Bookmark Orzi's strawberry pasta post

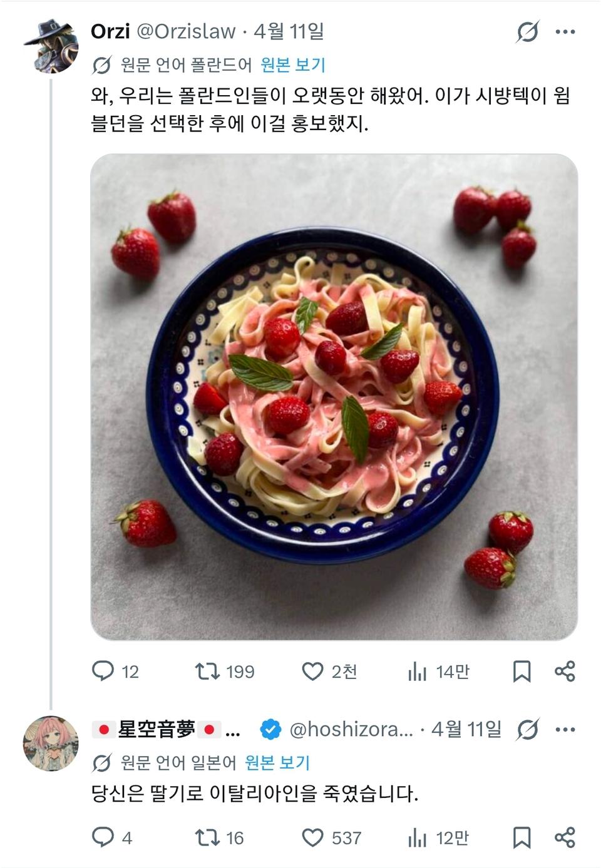click(521, 671)
